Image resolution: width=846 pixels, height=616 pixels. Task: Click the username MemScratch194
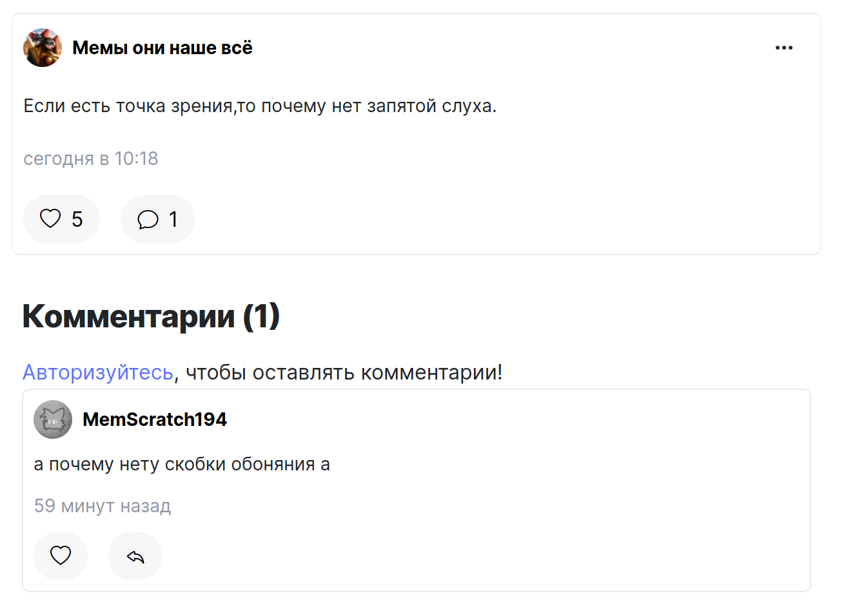[x=155, y=419]
